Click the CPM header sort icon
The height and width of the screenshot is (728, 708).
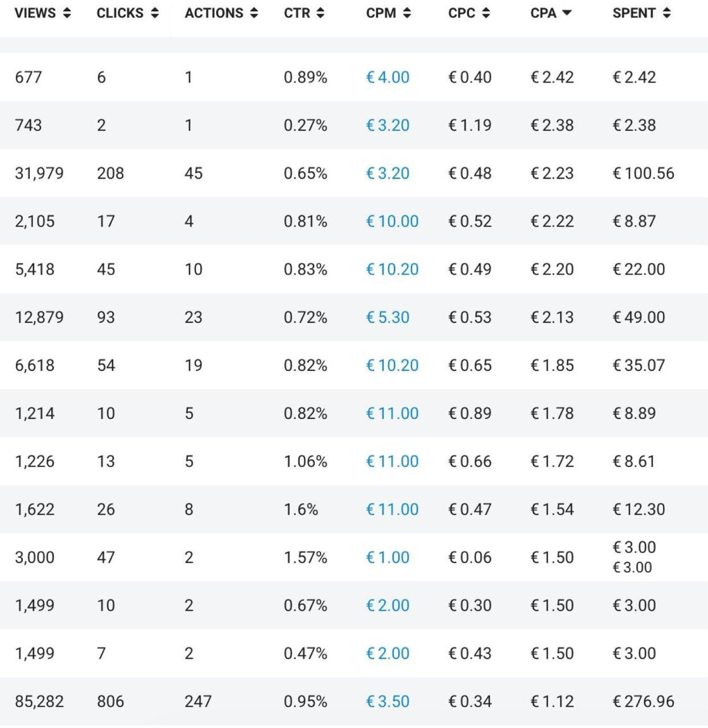pyautogui.click(x=406, y=13)
